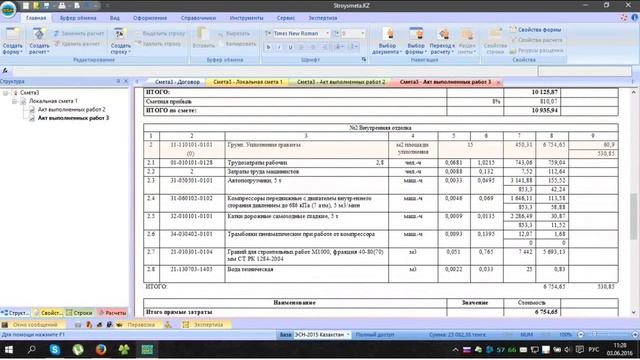Select cell 11-110101-0101 in table

[191, 149]
